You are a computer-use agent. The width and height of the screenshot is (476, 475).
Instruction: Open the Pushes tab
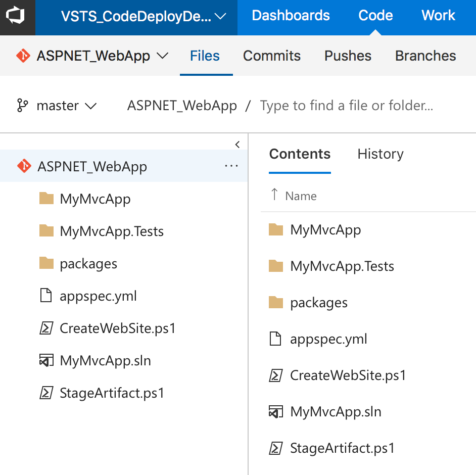point(348,56)
